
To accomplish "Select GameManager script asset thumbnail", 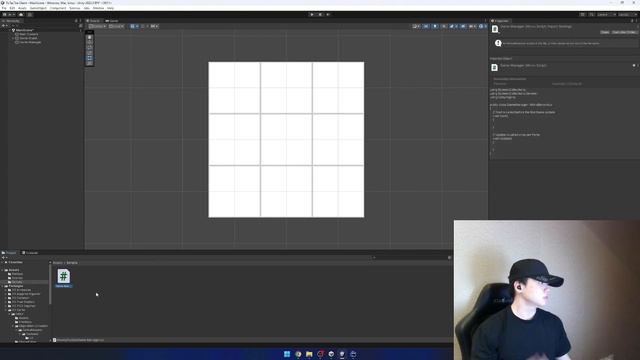I will point(64,276).
